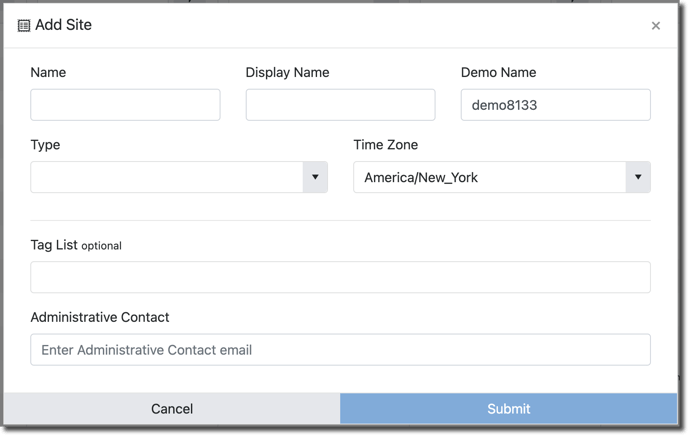Click the standalone Name field label

coord(48,72)
